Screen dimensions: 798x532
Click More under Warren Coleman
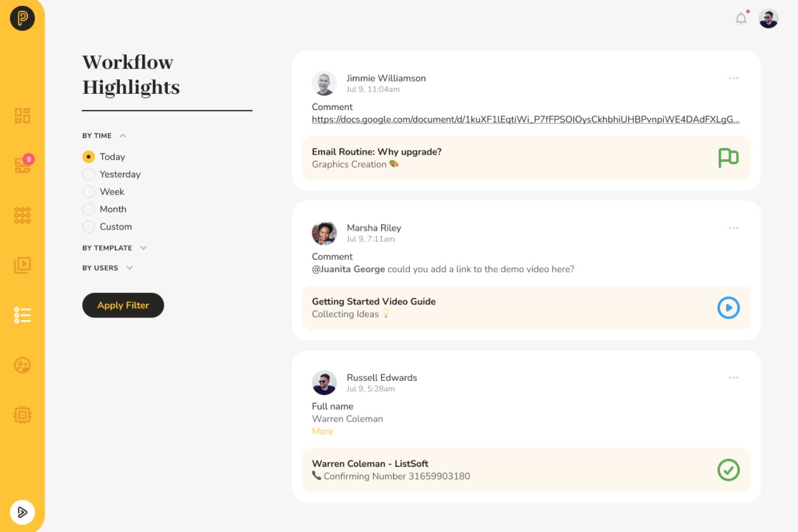pyautogui.click(x=322, y=431)
